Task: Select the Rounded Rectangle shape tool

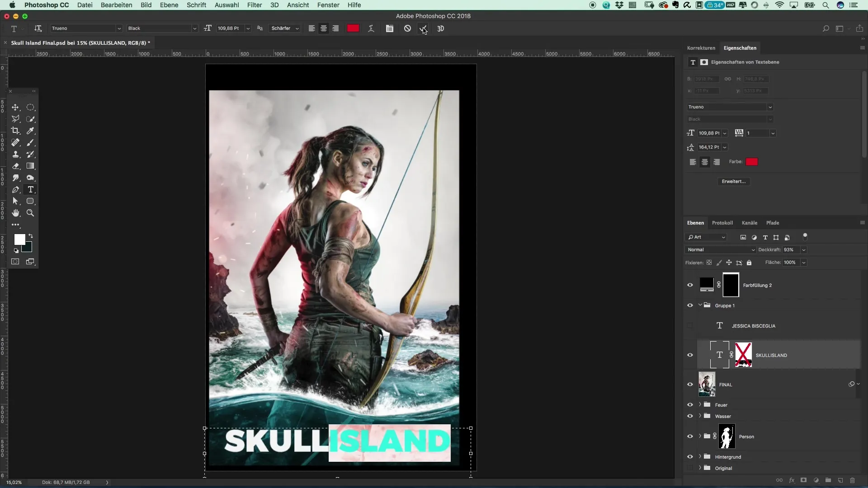Action: coord(30,201)
